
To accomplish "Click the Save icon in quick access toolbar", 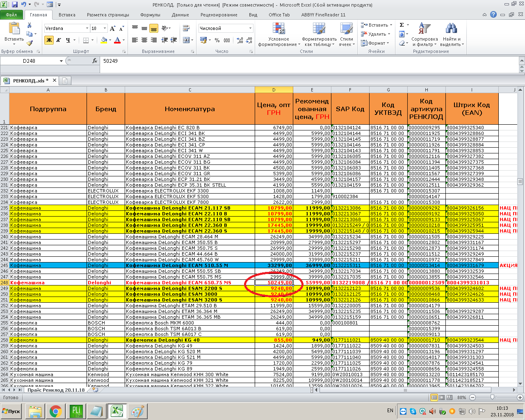I will tap(15, 5).
